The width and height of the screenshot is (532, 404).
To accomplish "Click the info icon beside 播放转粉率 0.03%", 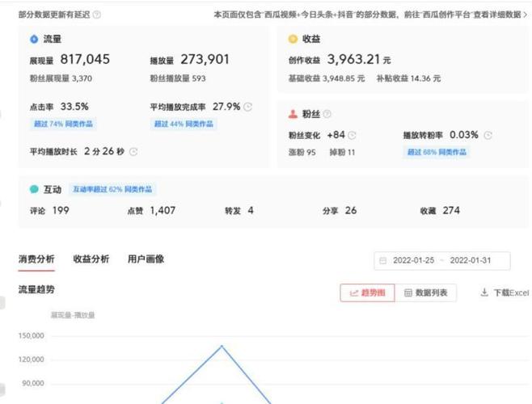I will pos(488,136).
